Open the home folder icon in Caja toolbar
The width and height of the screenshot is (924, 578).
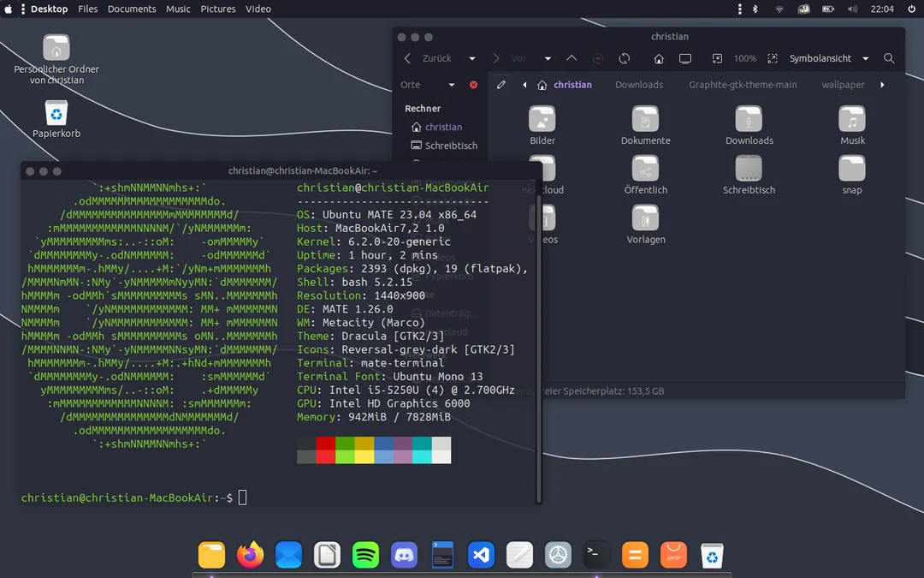click(x=656, y=58)
